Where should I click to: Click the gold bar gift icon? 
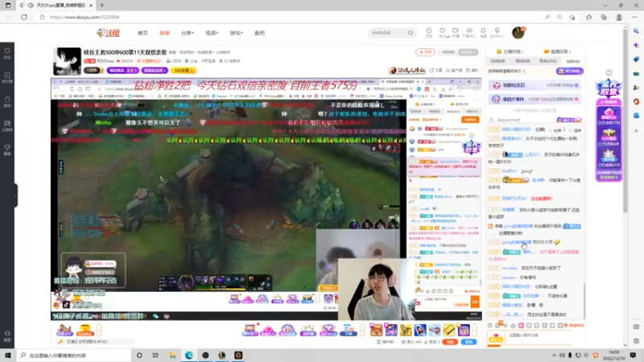pos(449,330)
